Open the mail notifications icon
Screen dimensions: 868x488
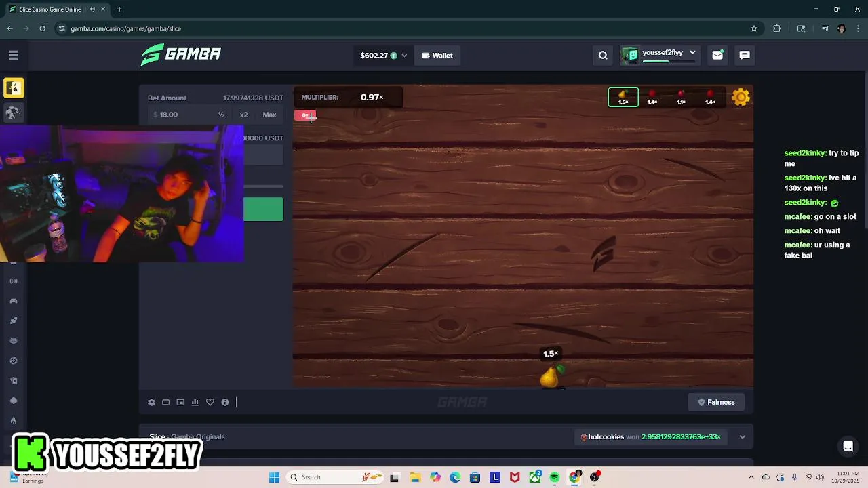coord(717,56)
